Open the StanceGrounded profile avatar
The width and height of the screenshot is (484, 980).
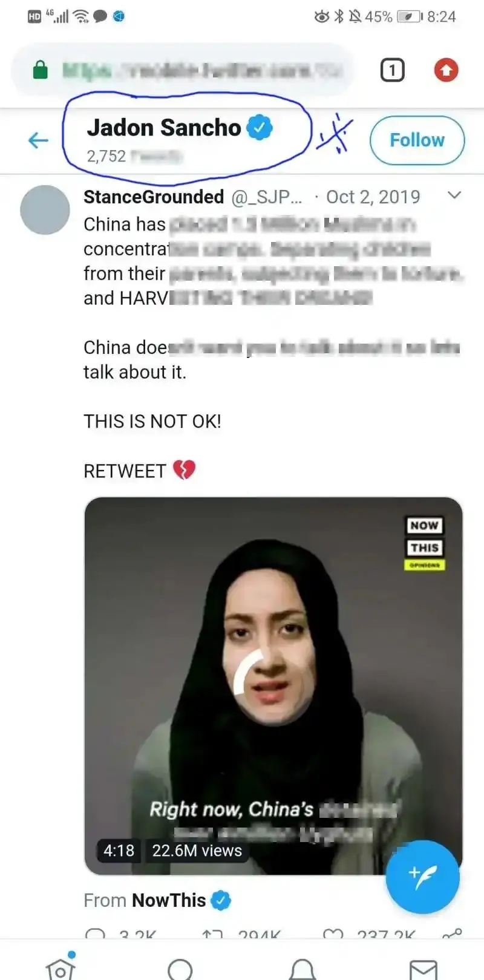[45, 210]
